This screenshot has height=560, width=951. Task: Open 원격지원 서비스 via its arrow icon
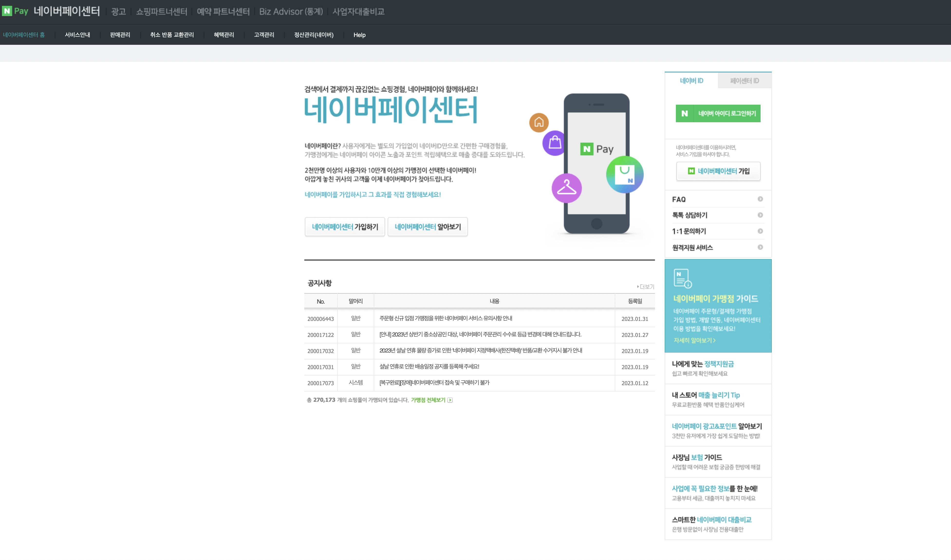[x=761, y=247]
